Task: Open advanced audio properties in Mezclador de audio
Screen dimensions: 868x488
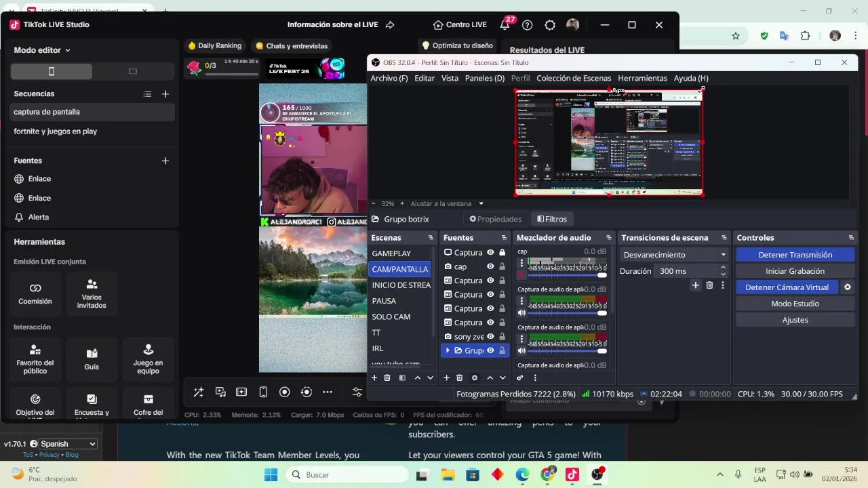Action: coord(520,378)
